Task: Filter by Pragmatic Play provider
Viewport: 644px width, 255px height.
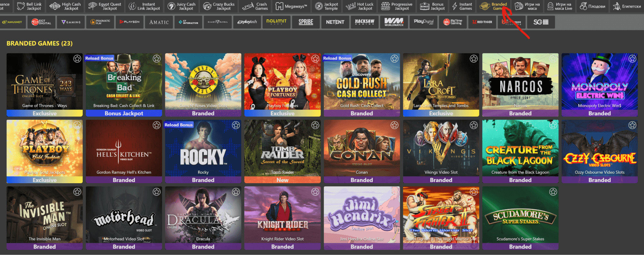Action: pyautogui.click(x=100, y=22)
